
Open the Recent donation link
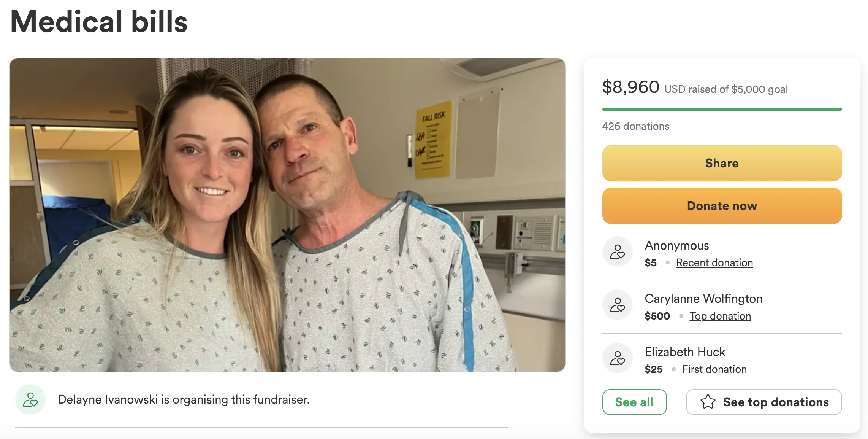point(714,263)
